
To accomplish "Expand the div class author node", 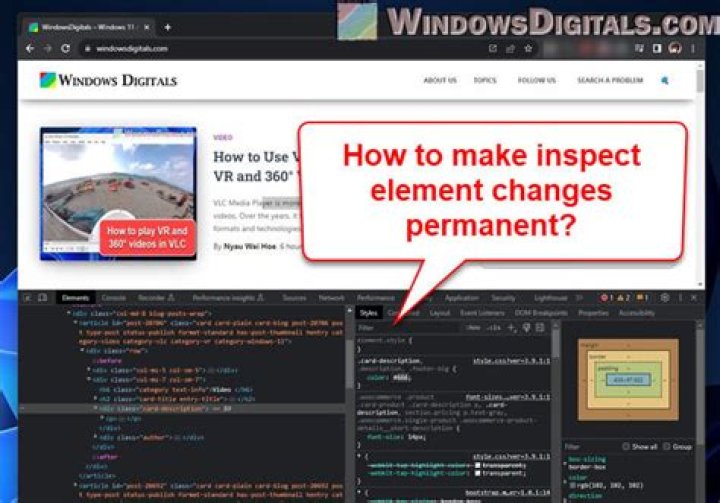I will [96, 437].
